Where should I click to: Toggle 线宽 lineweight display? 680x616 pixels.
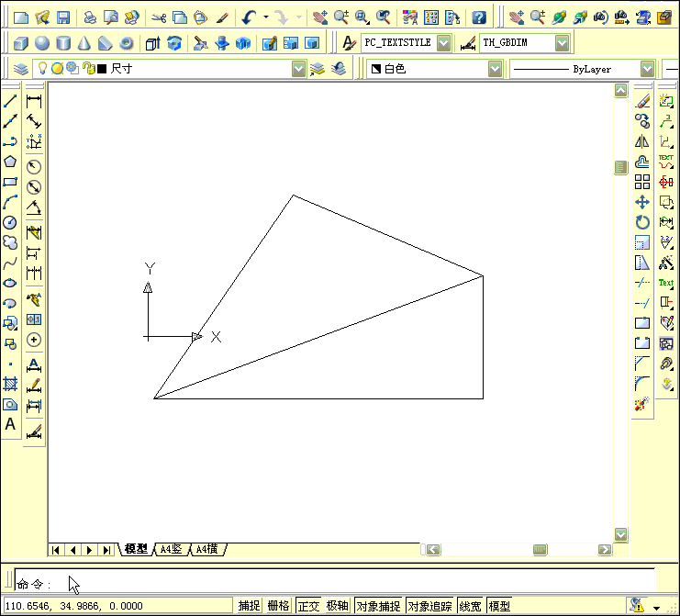pos(470,606)
